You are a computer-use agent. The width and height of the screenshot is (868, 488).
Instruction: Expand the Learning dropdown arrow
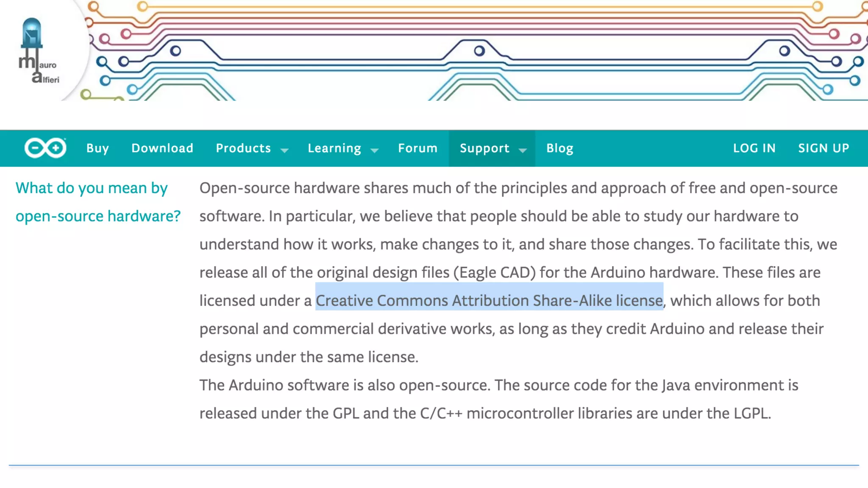(x=375, y=150)
